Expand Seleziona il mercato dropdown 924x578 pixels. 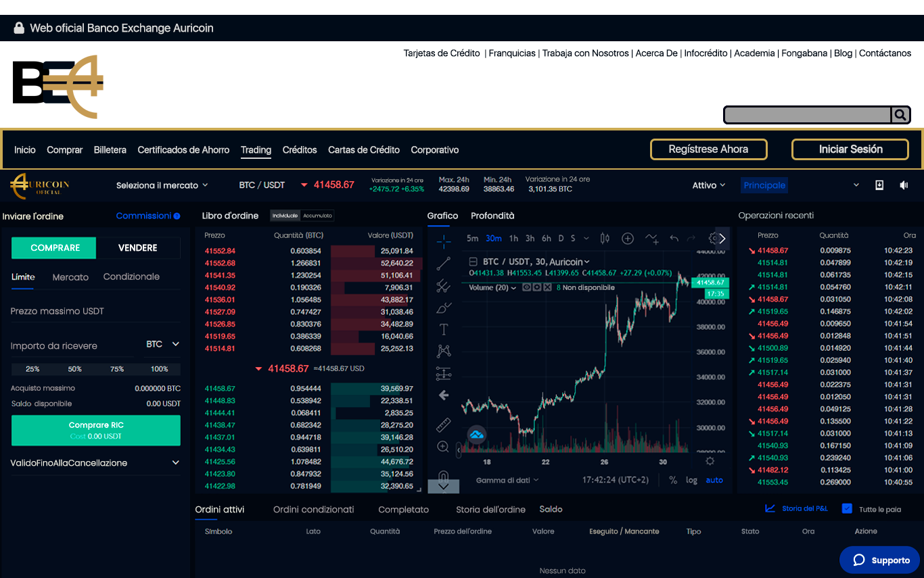[x=162, y=185]
